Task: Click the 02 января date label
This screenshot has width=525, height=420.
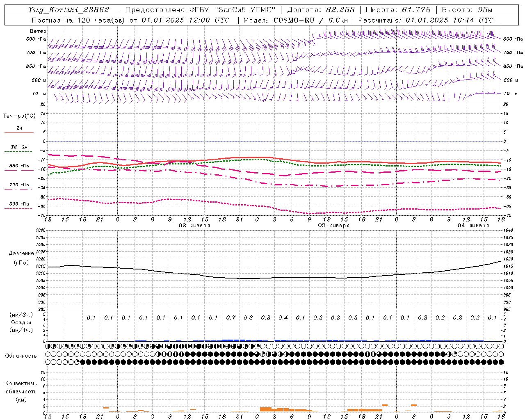Action: pos(194,226)
